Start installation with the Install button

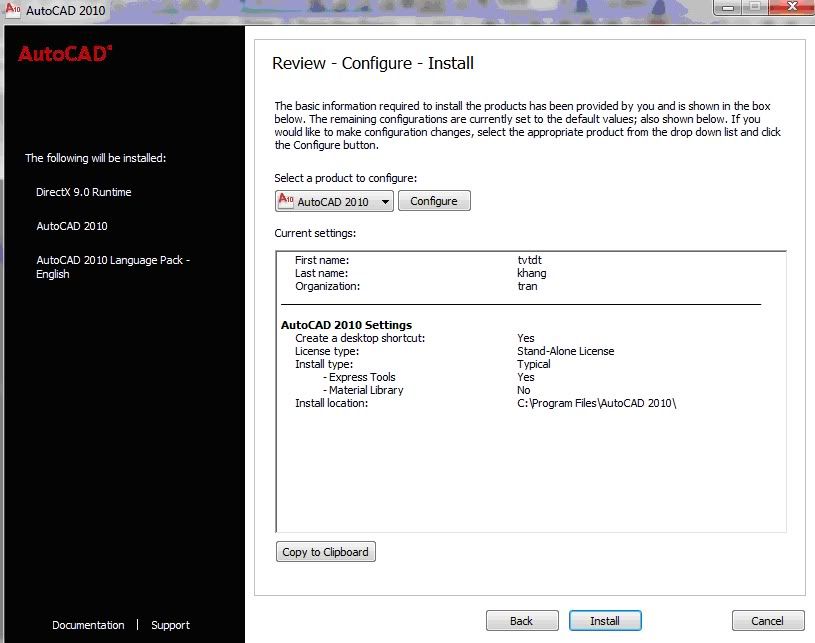605,621
